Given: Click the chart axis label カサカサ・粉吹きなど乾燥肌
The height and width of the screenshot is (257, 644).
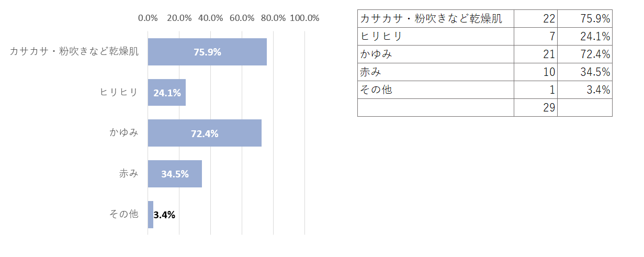Looking at the screenshot, I should tap(74, 52).
